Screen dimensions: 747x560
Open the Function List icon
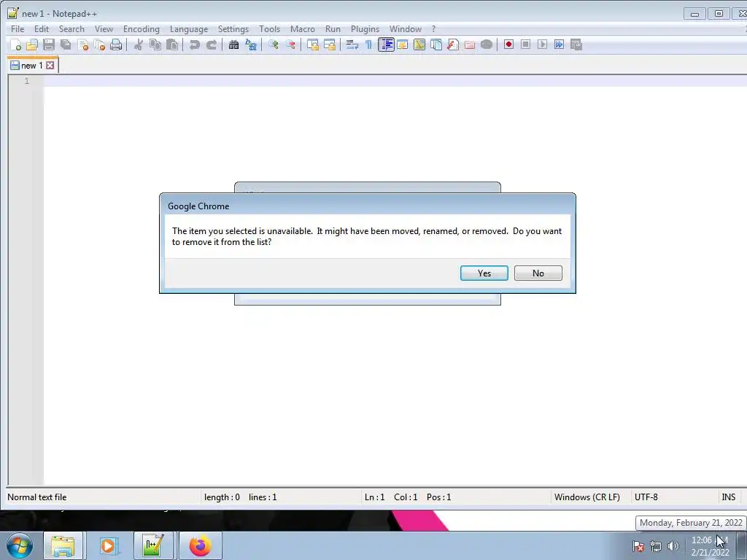[452, 44]
